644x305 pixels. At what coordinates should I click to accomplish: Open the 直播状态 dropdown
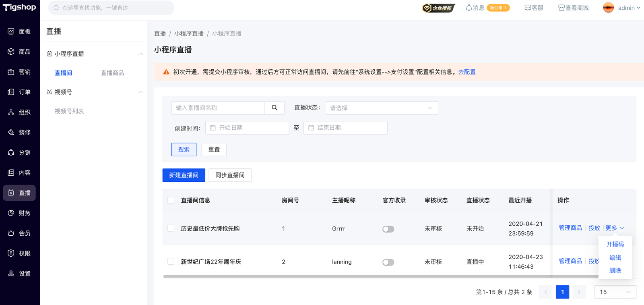pyautogui.click(x=381, y=108)
